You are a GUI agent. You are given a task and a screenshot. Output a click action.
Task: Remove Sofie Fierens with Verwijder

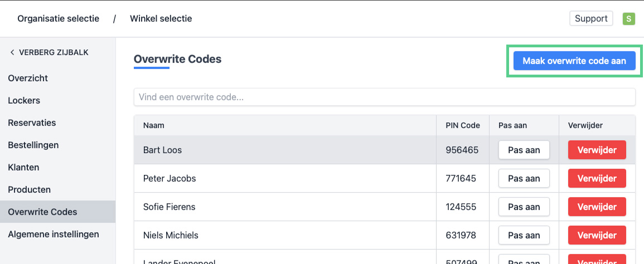pyautogui.click(x=597, y=207)
